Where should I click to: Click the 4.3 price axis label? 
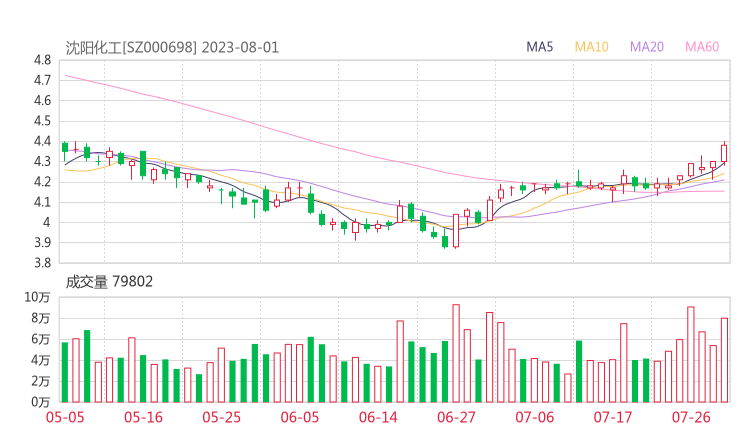(x=42, y=161)
